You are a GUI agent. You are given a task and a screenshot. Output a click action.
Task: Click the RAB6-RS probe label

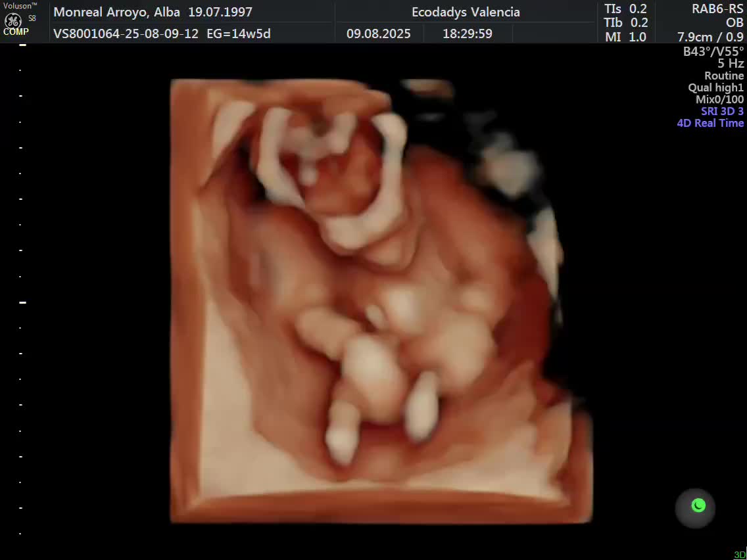(717, 9)
